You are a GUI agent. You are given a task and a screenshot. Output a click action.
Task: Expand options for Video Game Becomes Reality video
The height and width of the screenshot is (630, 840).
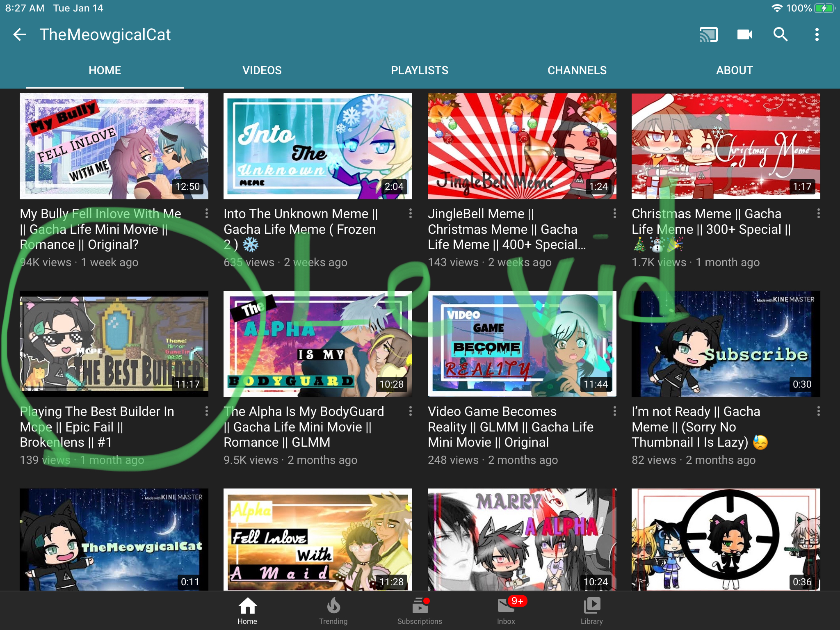pos(614,411)
